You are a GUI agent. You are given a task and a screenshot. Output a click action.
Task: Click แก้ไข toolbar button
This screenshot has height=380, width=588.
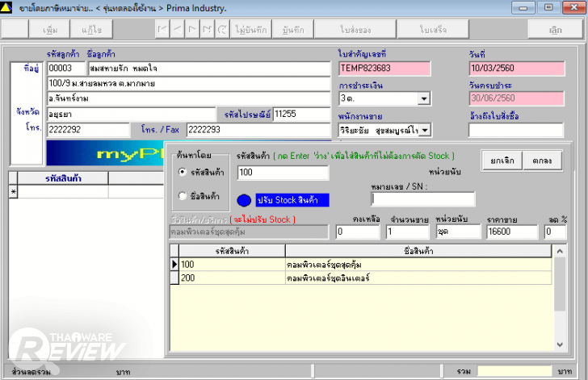pyautogui.click(x=91, y=30)
